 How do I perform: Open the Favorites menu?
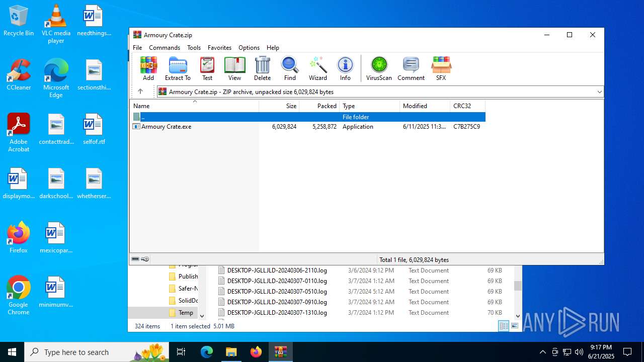219,48
